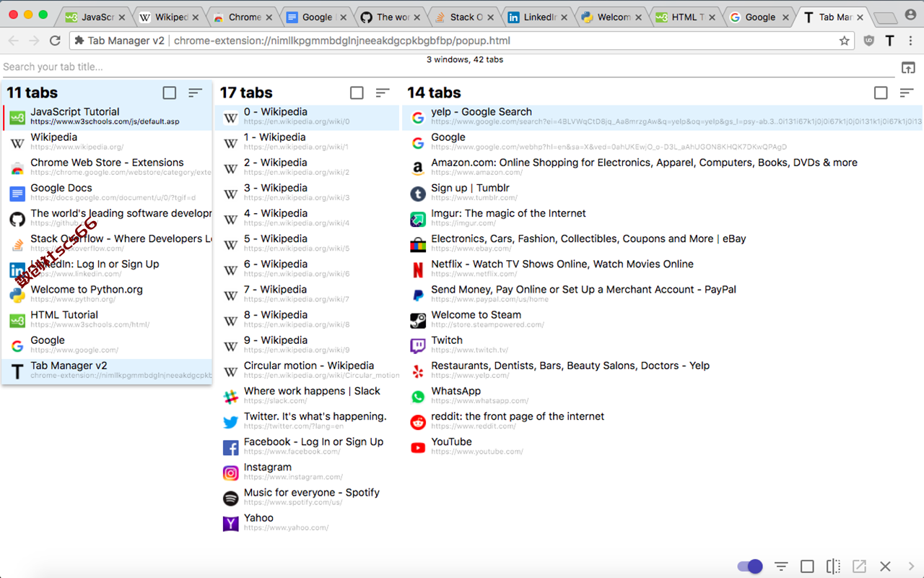
Task: Reload the page using the refresh icon
Action: pyautogui.click(x=55, y=41)
